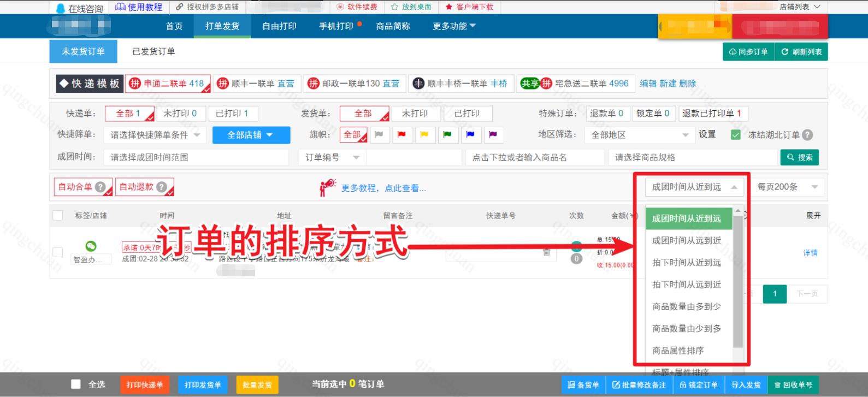Select the purple flag filter
The height and width of the screenshot is (397, 868).
pos(493,135)
